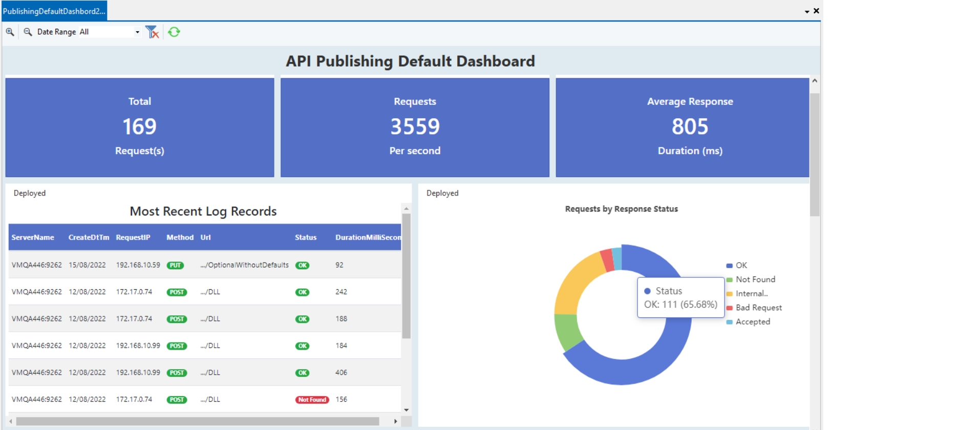Click the Not Found status badge
This screenshot has width=980, height=430.
click(x=312, y=400)
